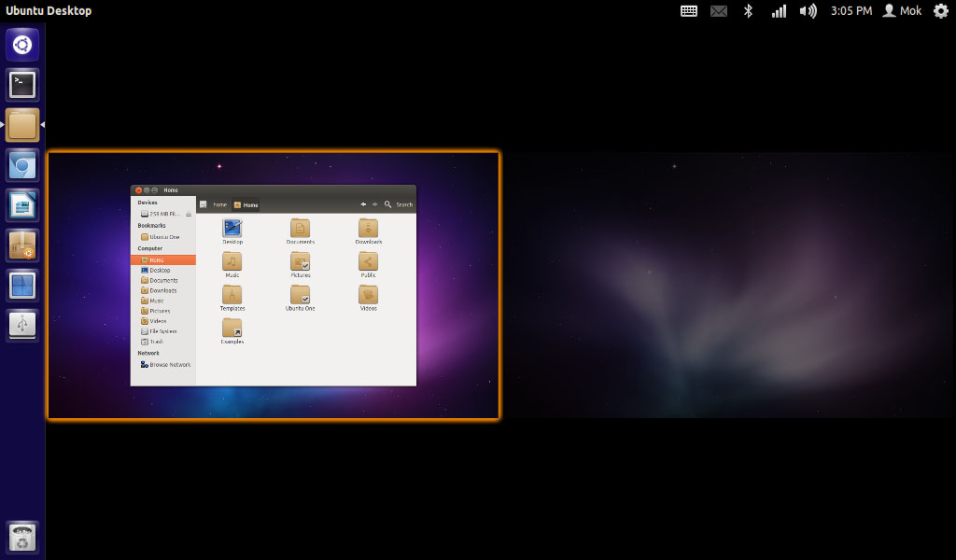Image resolution: width=956 pixels, height=560 pixels.
Task: Select Ubuntu One bookmark in sidebar
Action: point(160,237)
